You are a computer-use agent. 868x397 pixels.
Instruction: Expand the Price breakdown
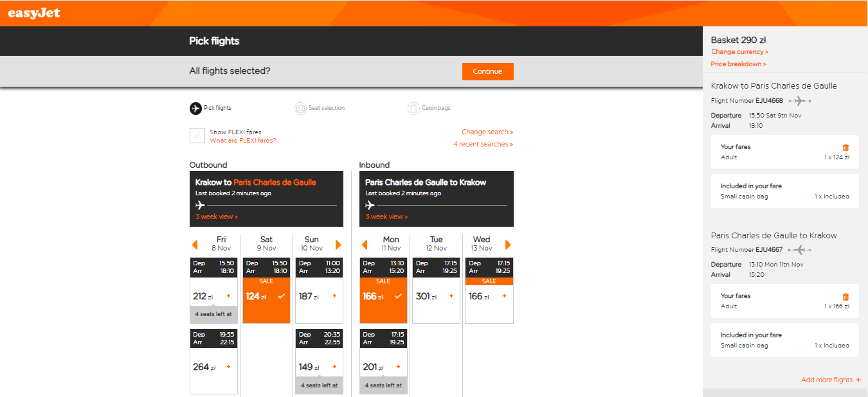click(x=739, y=64)
